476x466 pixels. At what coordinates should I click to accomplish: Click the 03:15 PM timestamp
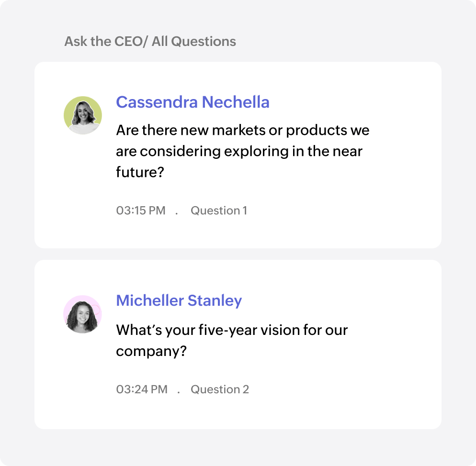click(x=140, y=211)
